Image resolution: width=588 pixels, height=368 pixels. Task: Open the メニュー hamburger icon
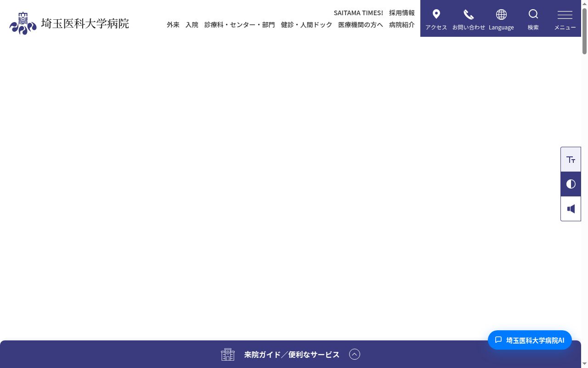pos(565,15)
